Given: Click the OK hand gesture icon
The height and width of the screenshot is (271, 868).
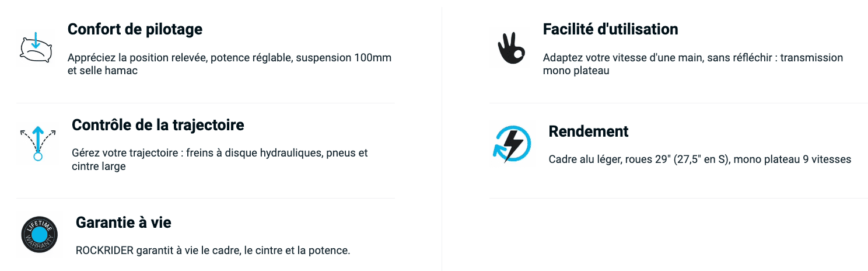Looking at the screenshot, I should coord(511,48).
